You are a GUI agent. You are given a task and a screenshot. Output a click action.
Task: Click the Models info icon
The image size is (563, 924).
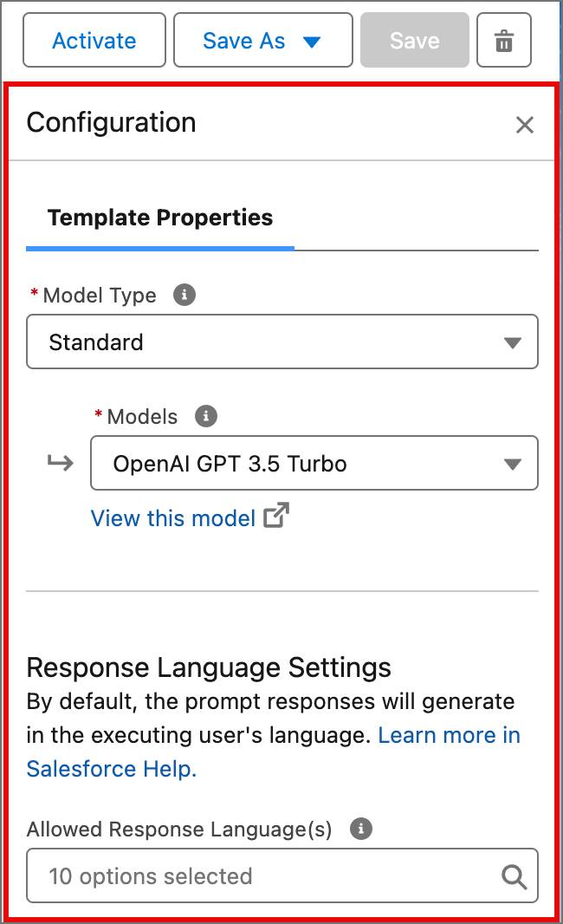click(205, 416)
